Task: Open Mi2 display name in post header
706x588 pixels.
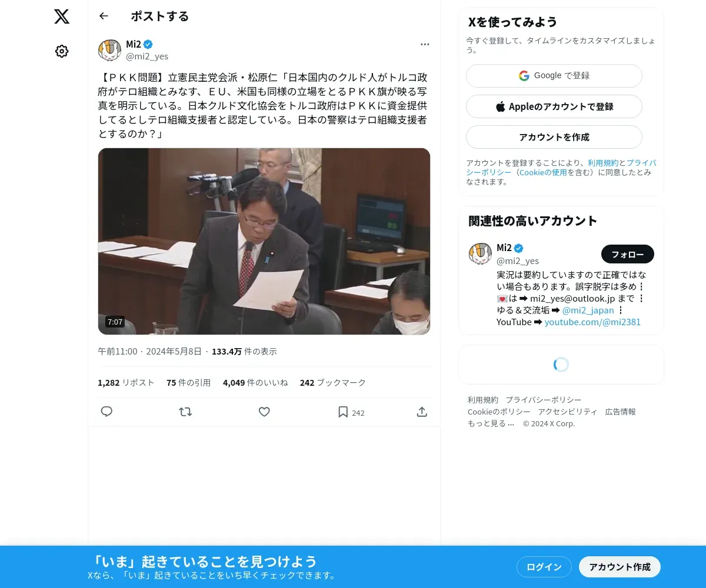Action: tap(134, 44)
